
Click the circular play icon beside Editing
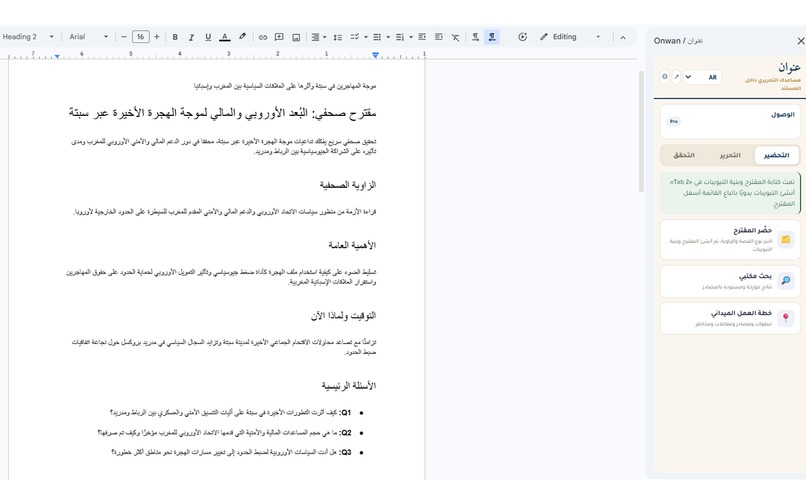(x=522, y=37)
